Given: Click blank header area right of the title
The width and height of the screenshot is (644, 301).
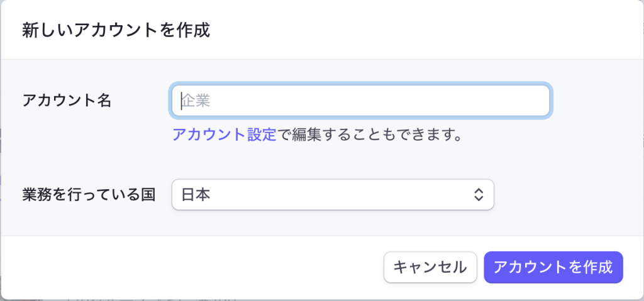Looking at the screenshot, I should [428, 30].
